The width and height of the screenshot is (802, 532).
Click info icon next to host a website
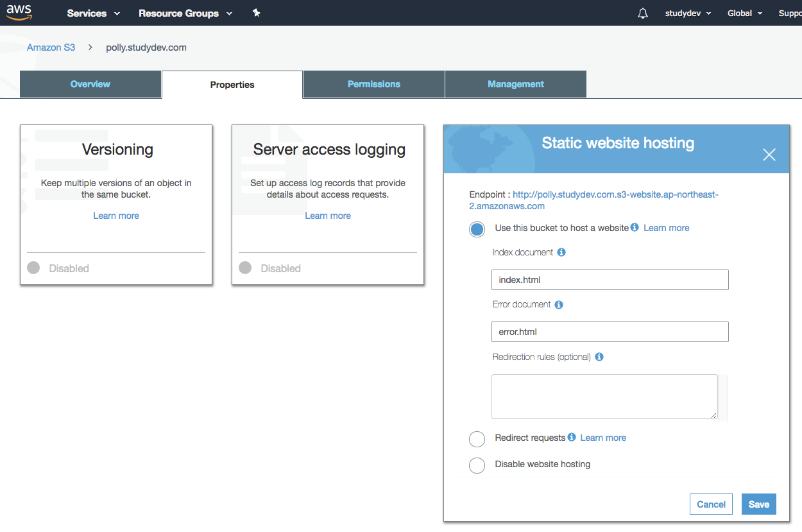click(x=635, y=227)
